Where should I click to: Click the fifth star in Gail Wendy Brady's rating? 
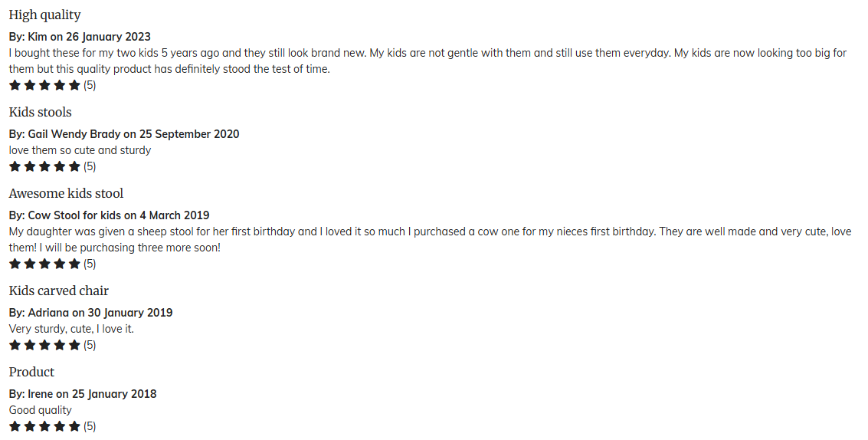click(74, 166)
